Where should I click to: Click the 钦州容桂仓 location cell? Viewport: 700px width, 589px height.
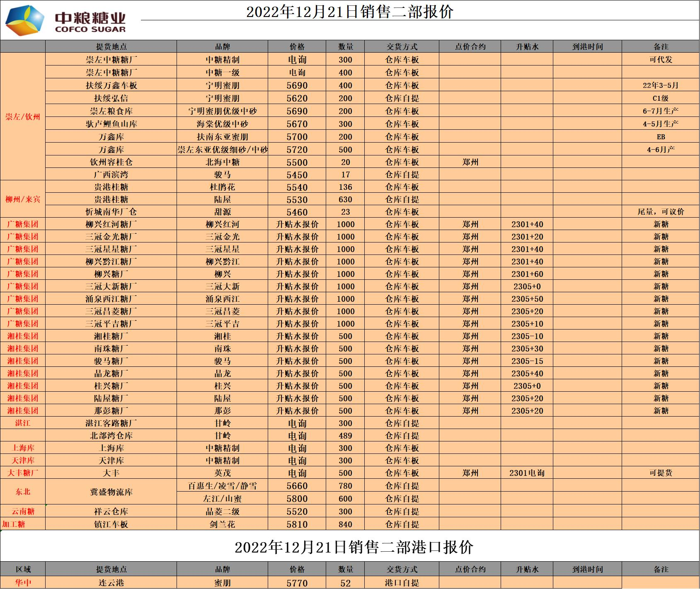click(111, 162)
